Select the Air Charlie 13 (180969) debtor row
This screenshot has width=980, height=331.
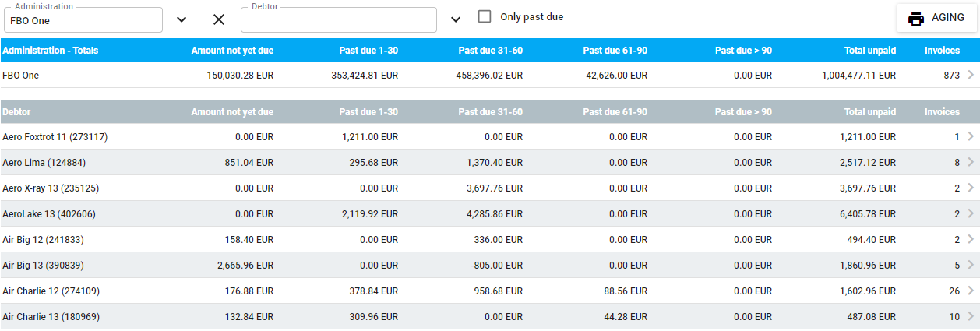pos(490,316)
